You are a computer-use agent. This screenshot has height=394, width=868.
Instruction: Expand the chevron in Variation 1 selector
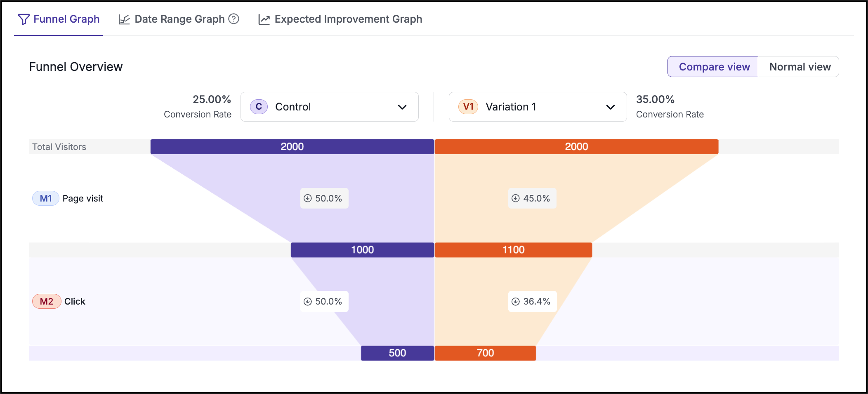pyautogui.click(x=611, y=107)
